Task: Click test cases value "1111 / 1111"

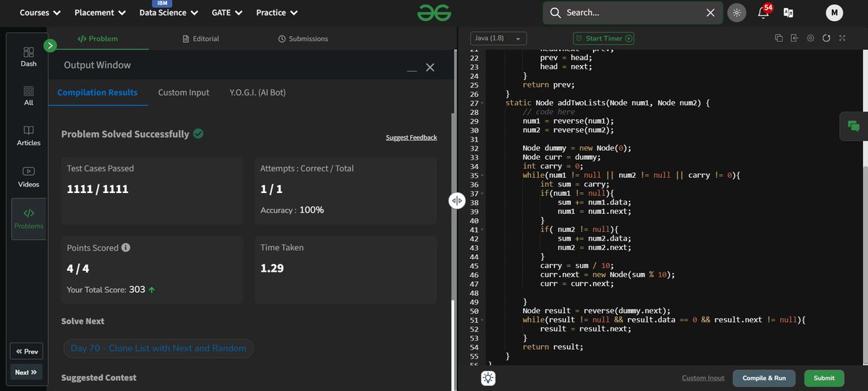Action: (x=98, y=189)
